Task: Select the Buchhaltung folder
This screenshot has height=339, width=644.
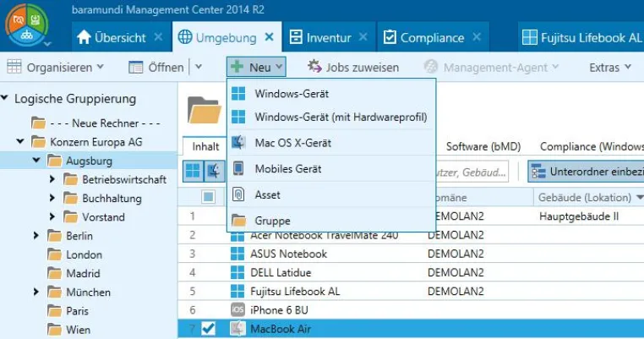Action: pyautogui.click(x=102, y=199)
